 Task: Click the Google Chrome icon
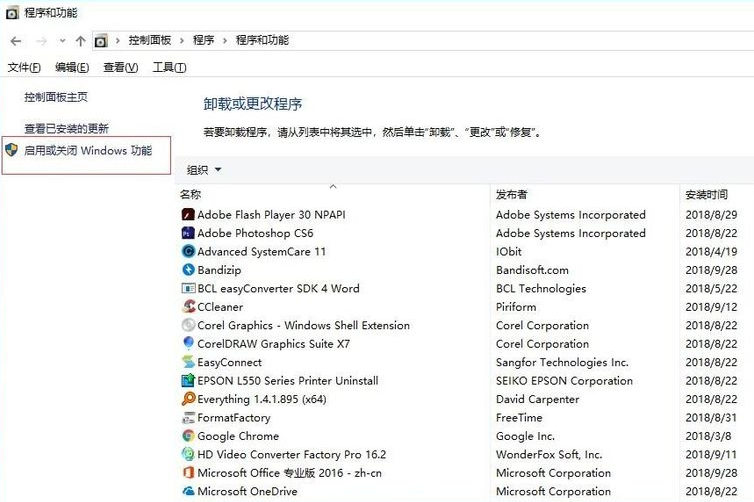(x=188, y=436)
